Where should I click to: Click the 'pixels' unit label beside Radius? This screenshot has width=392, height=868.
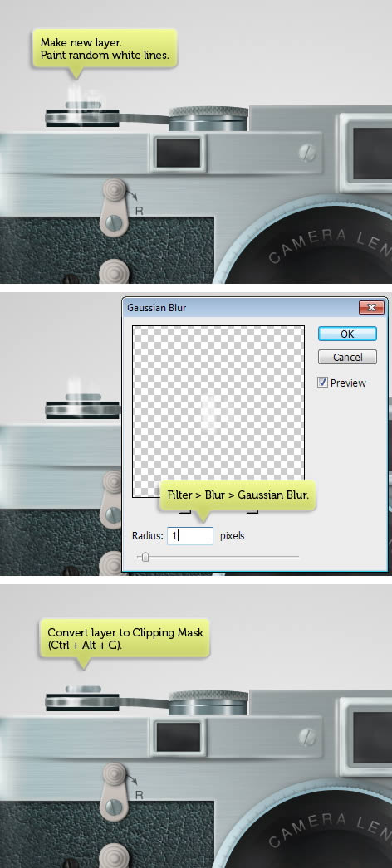(x=232, y=536)
